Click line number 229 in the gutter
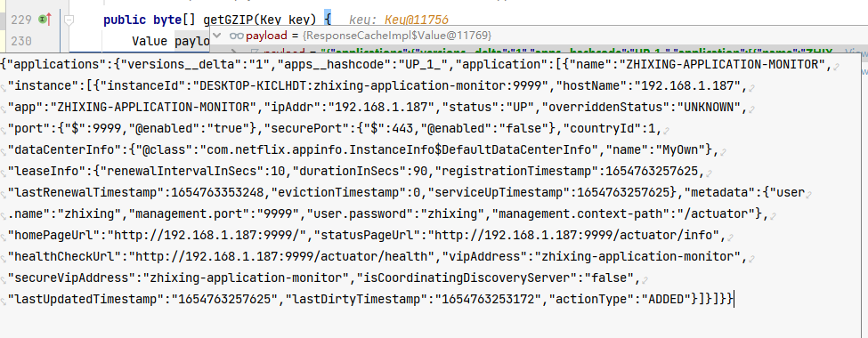Image resolution: width=868 pixels, height=338 pixels. click(x=21, y=20)
